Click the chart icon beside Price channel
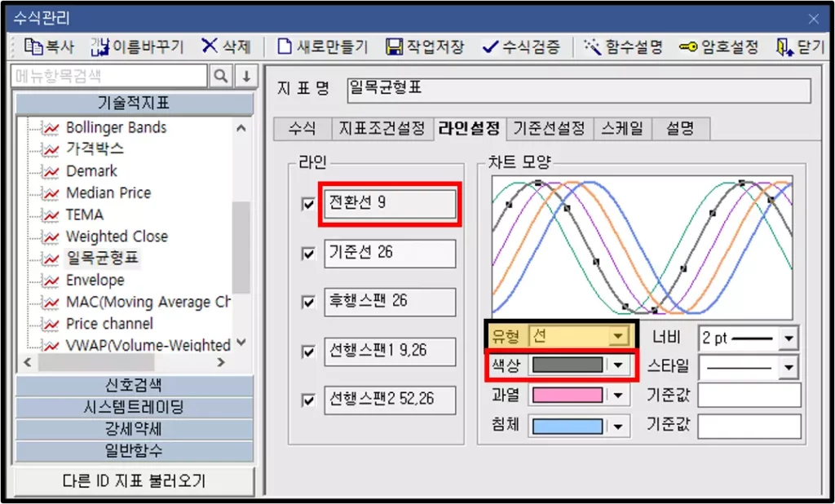This screenshot has height=504, width=835. (51, 325)
